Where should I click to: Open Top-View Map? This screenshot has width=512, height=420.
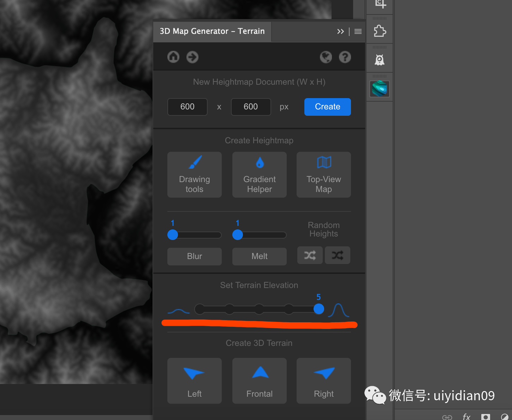coord(324,175)
